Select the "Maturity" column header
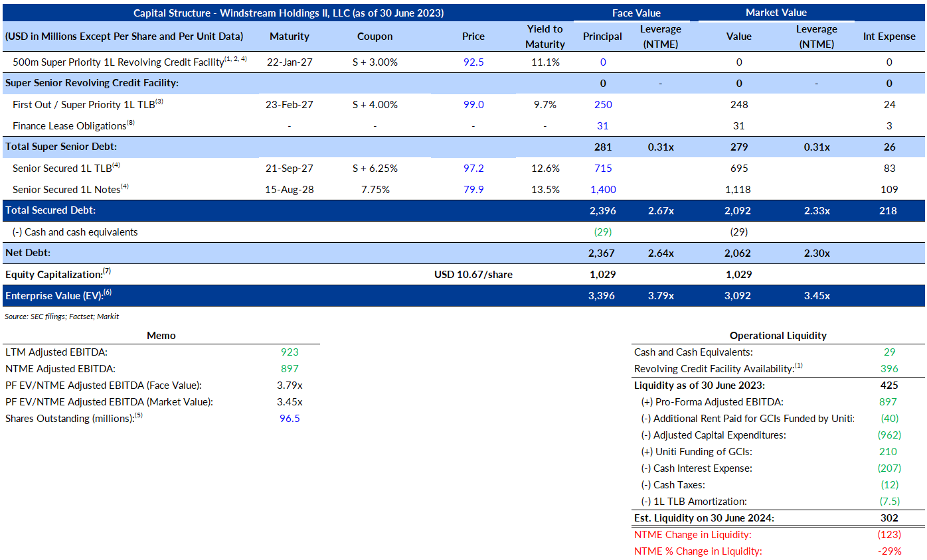 290,36
